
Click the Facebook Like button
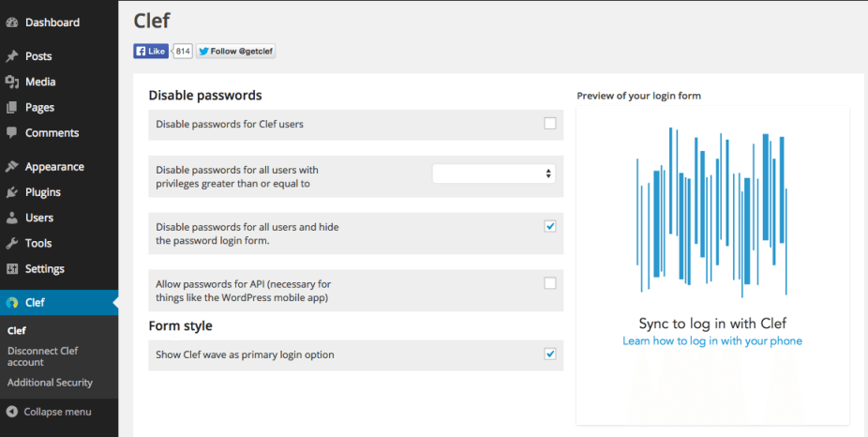[x=151, y=51]
